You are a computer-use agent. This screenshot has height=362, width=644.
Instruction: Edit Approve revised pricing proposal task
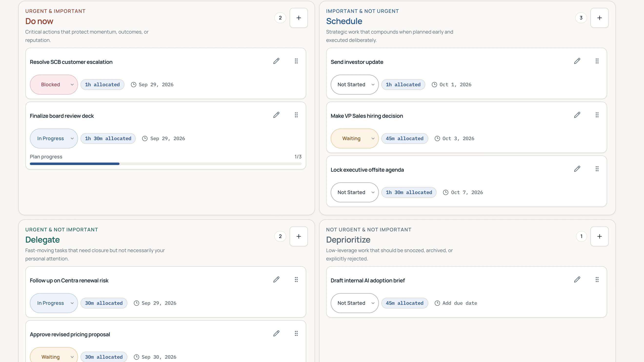[x=276, y=333]
